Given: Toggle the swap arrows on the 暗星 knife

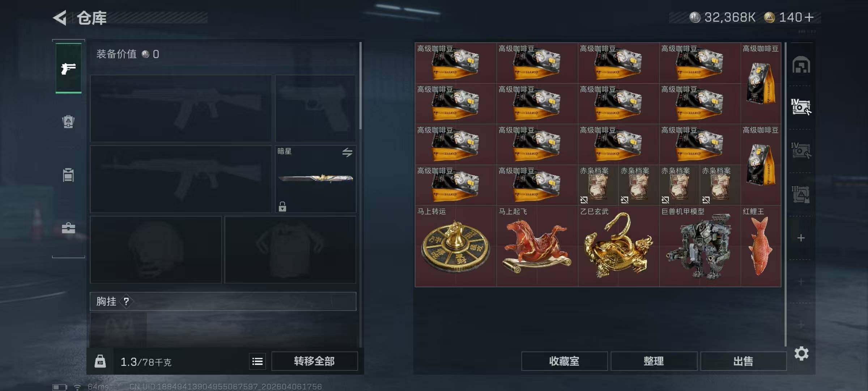Looking at the screenshot, I should pyautogui.click(x=347, y=152).
